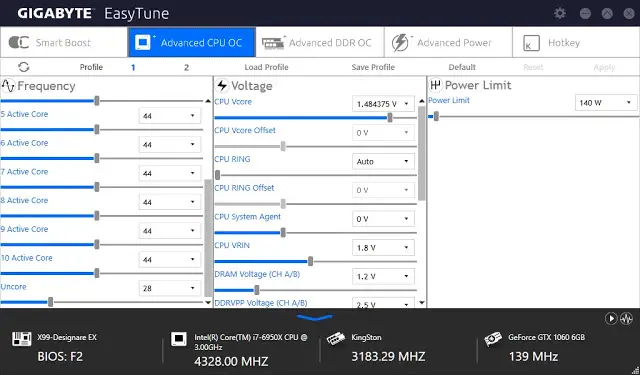The width and height of the screenshot is (640, 375).
Task: Open the CPU RING Offset dropdown
Action: (x=383, y=190)
